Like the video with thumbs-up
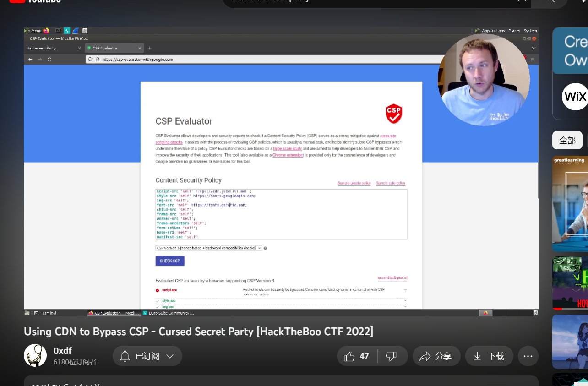Viewport: 588px width, 386px height. (356, 356)
